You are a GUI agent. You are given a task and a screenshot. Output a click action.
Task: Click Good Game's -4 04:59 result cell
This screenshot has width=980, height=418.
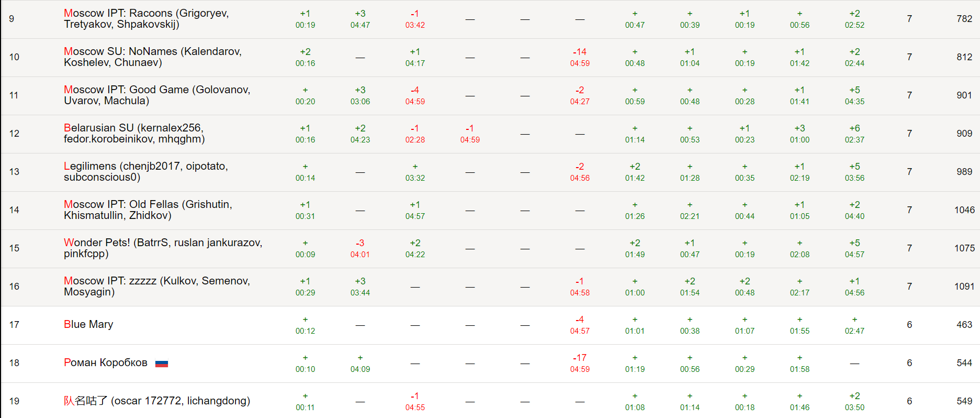pyautogui.click(x=415, y=95)
